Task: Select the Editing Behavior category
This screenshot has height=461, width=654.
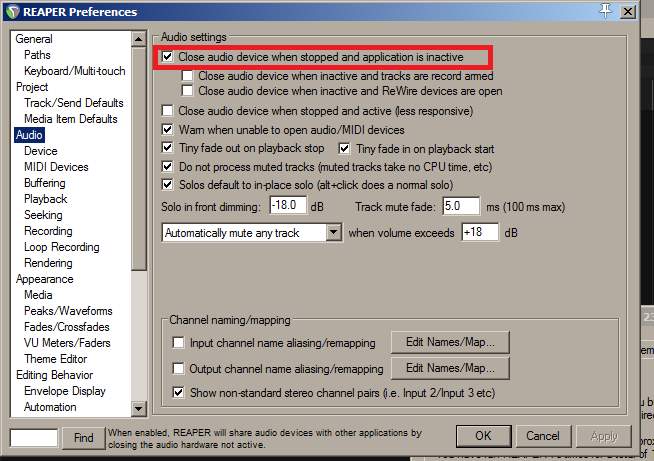Action: (x=55, y=375)
